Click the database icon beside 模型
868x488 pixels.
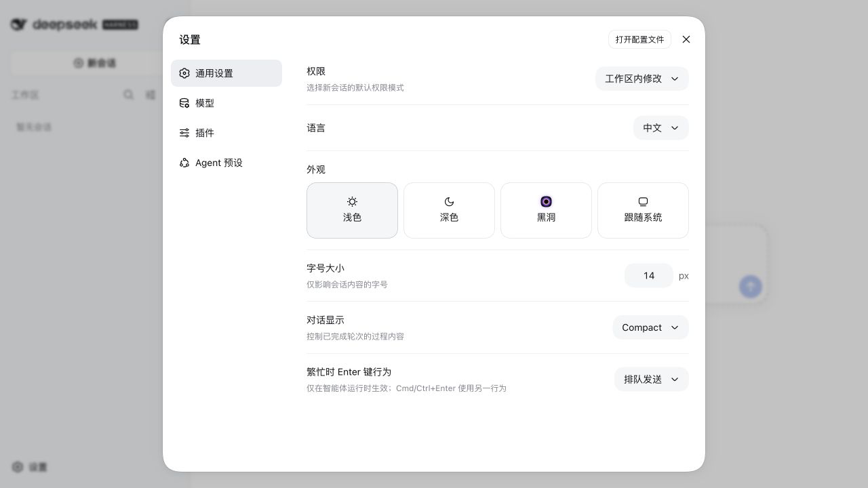184,103
